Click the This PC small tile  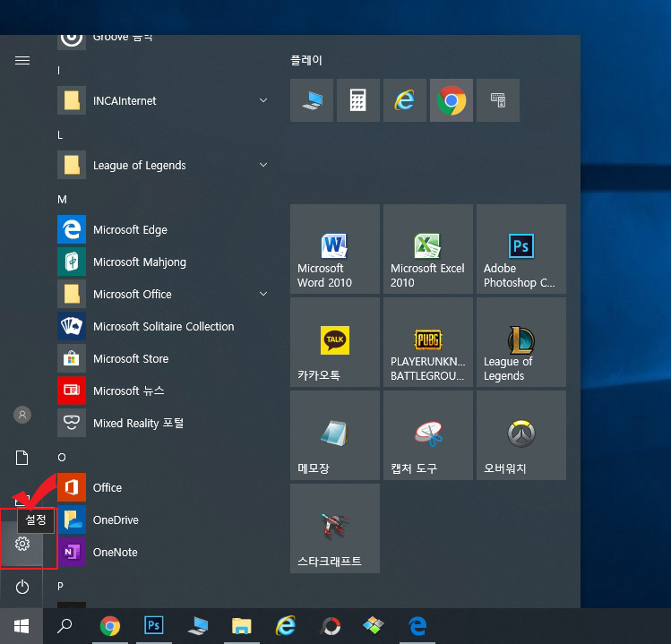(312, 100)
